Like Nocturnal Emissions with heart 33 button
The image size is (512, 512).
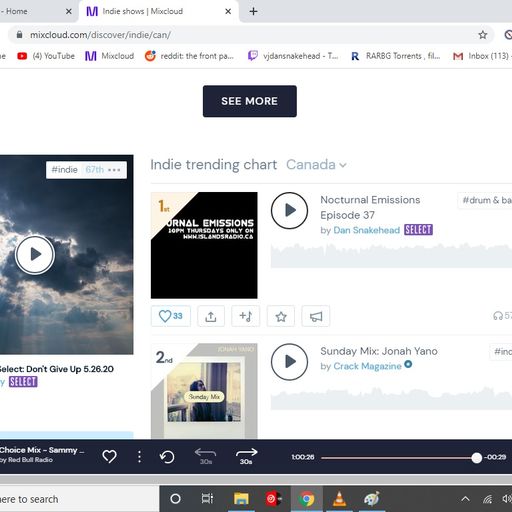click(171, 316)
